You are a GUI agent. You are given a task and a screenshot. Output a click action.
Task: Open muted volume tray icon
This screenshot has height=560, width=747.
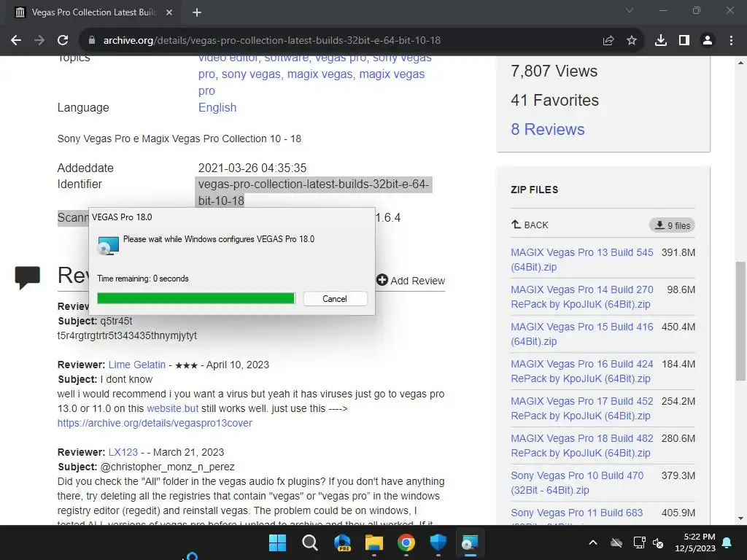659,542
